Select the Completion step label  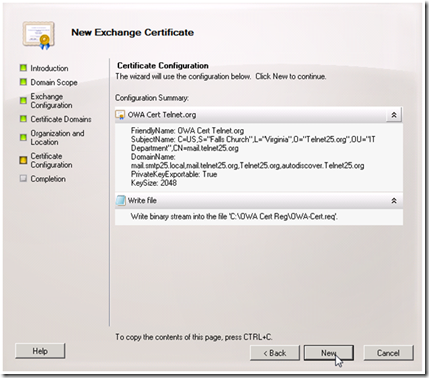[48, 179]
